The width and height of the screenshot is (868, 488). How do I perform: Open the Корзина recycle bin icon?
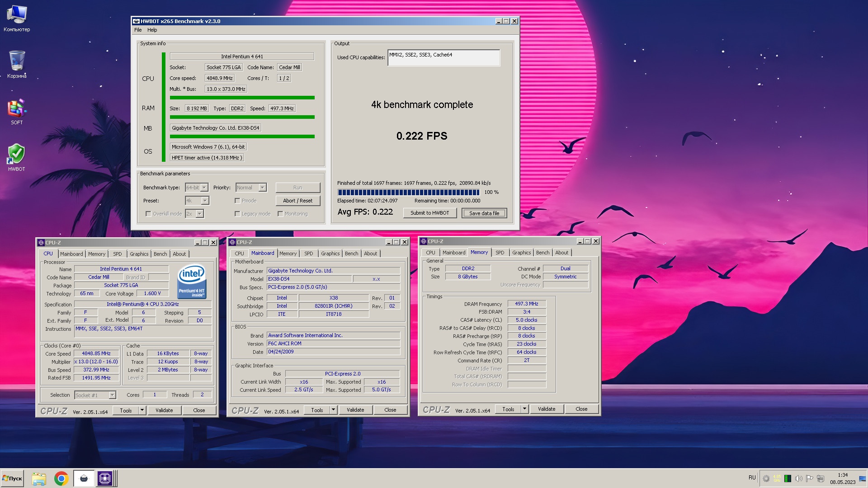pos(17,64)
